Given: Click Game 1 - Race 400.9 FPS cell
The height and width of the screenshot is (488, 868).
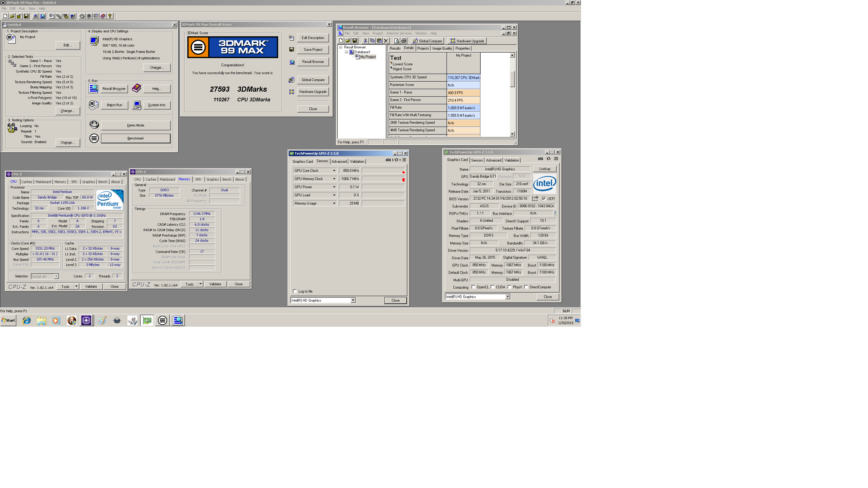Looking at the screenshot, I should click(464, 93).
